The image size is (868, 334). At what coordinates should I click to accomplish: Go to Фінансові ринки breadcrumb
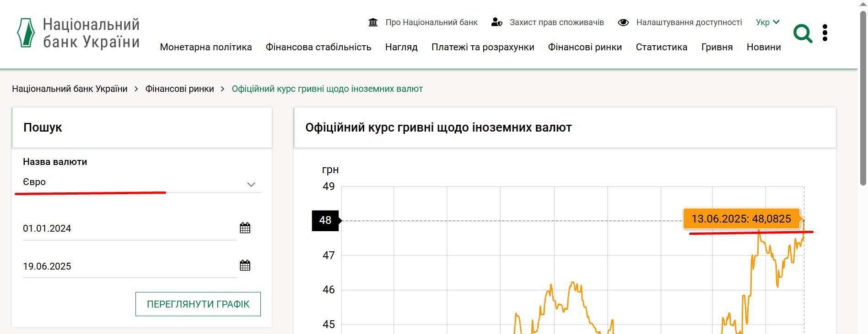(x=180, y=89)
